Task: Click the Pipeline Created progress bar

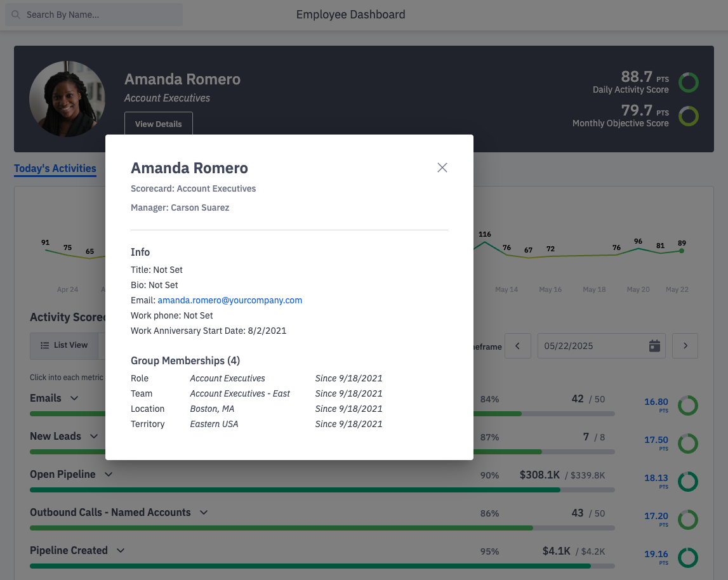Action: pos(322,565)
